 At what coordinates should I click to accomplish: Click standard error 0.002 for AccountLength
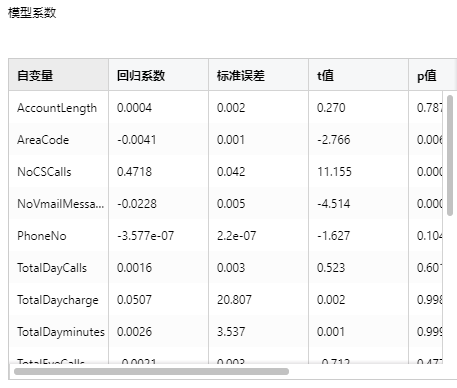coord(231,108)
